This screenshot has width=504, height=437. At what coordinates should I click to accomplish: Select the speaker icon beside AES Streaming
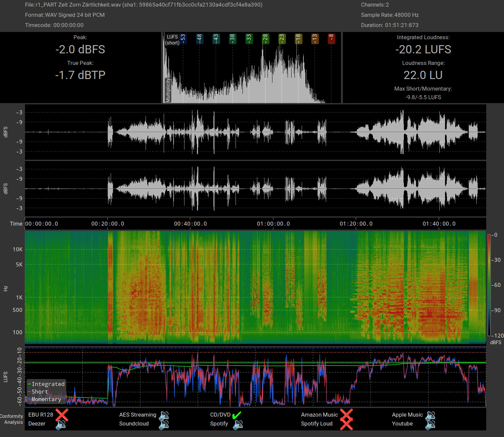click(x=164, y=415)
